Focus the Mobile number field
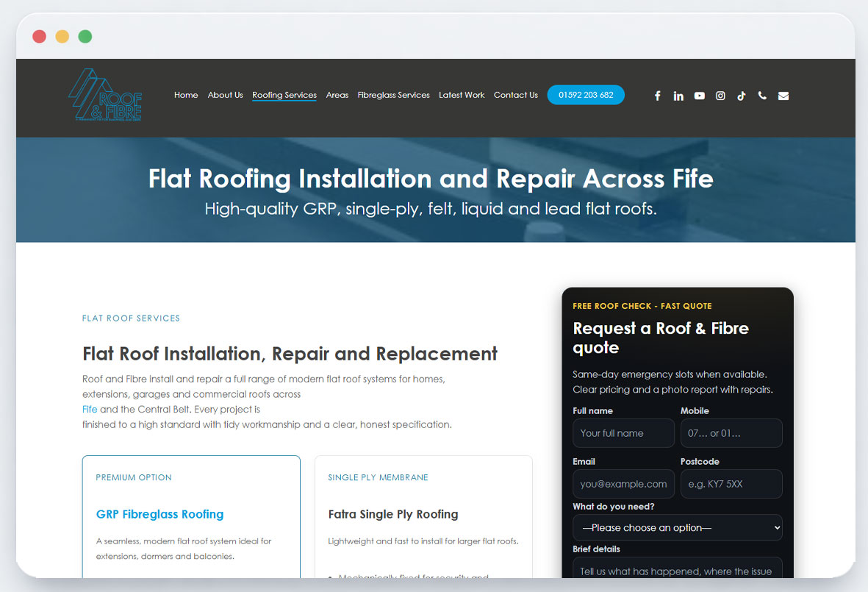 point(731,433)
